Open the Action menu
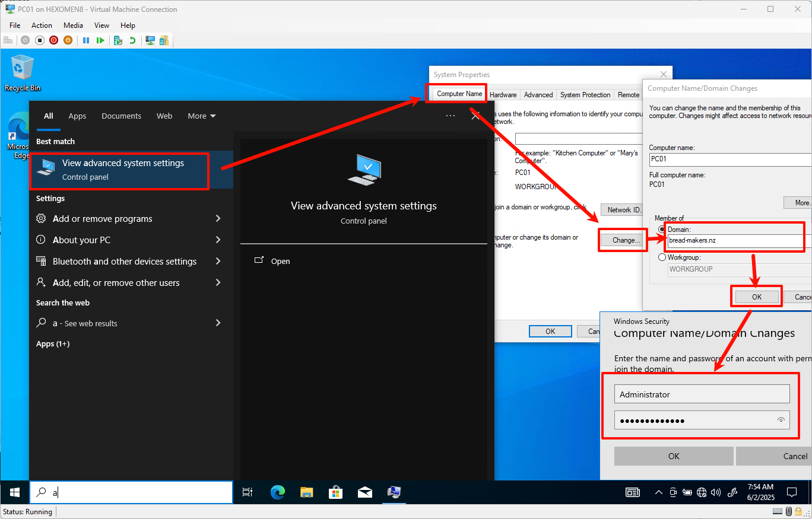Image resolution: width=812 pixels, height=519 pixels. pyautogui.click(x=42, y=26)
